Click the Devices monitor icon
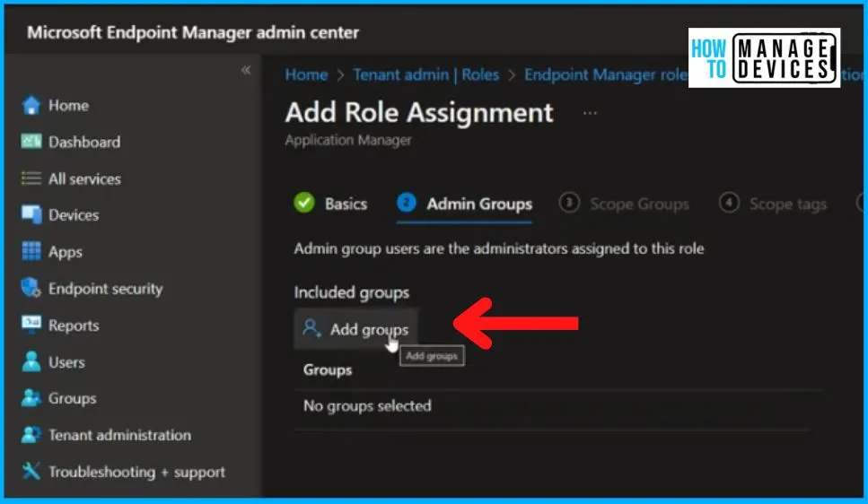 [x=31, y=214]
